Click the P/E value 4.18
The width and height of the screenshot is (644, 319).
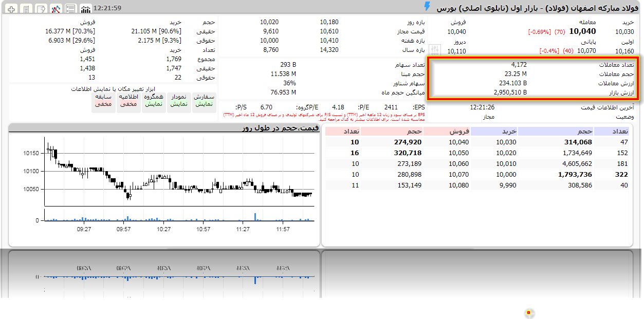[338, 107]
